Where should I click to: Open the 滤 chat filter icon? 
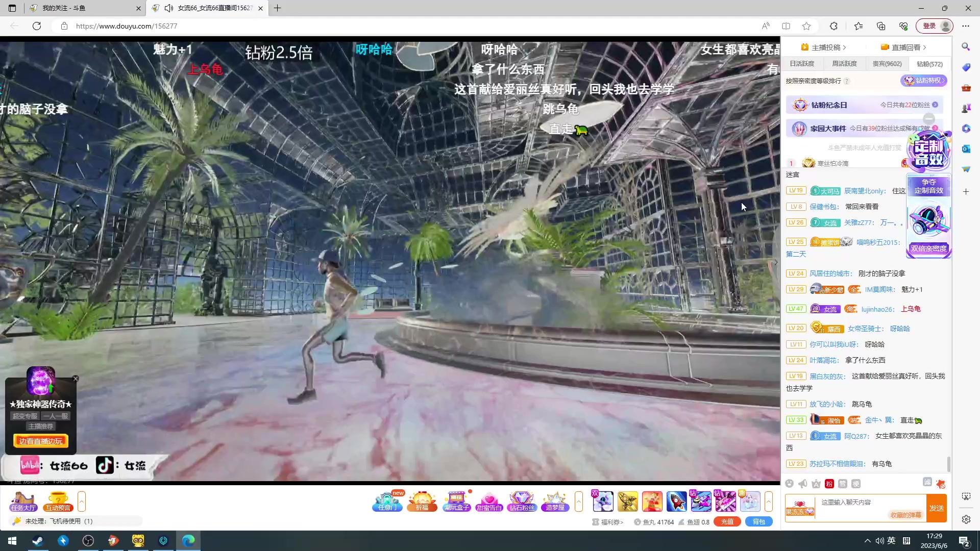tap(927, 482)
